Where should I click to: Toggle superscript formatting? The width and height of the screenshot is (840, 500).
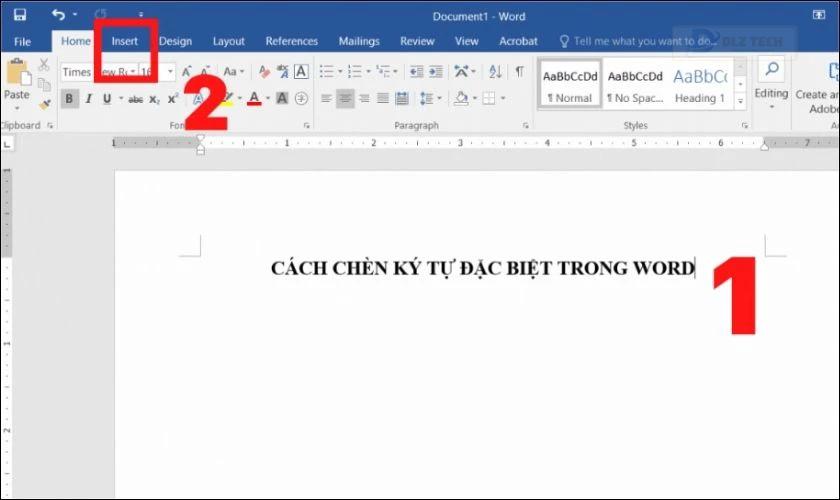click(x=172, y=99)
